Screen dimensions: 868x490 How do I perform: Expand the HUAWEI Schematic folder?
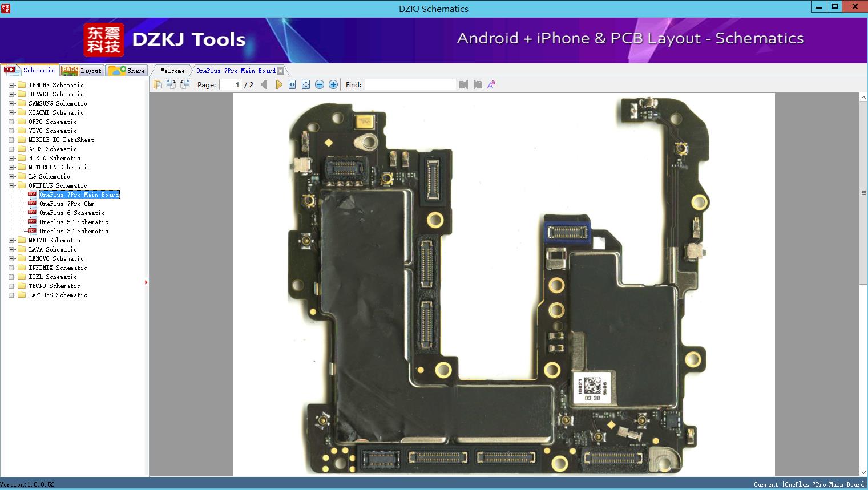(11, 94)
